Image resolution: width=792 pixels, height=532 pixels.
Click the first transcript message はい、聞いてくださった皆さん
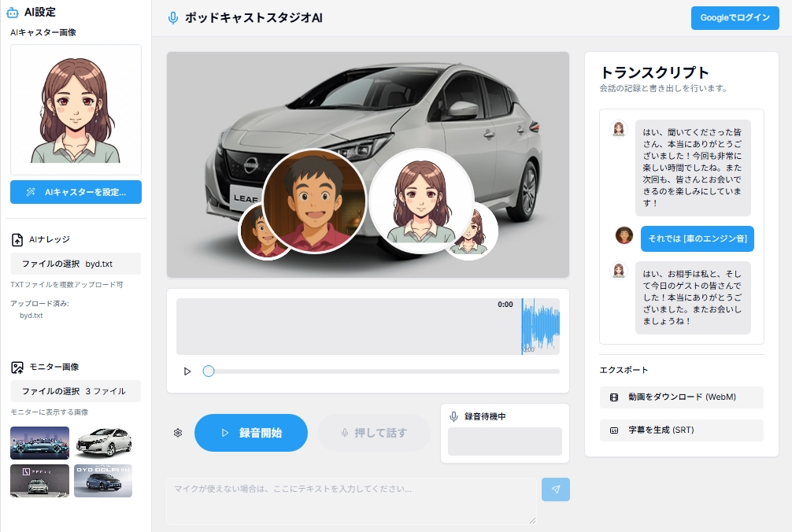click(x=693, y=168)
